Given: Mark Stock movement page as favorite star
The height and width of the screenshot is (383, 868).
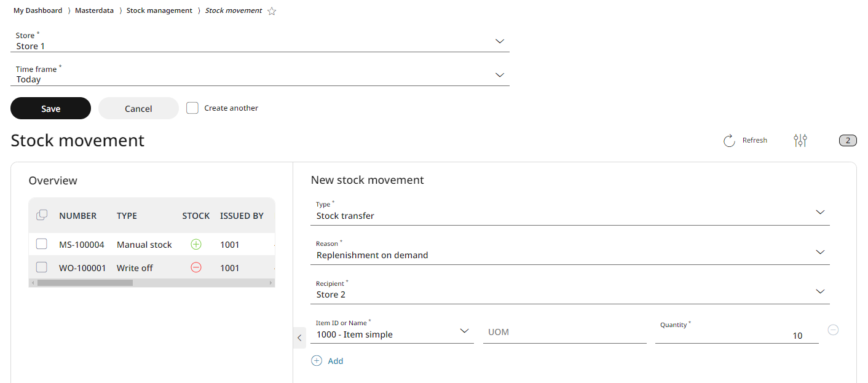Looking at the screenshot, I should click(x=272, y=11).
